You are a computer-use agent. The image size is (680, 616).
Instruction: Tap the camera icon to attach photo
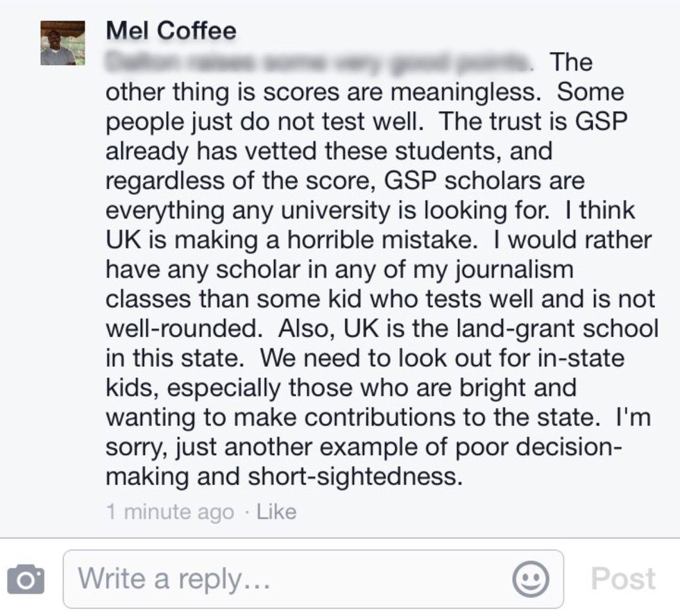click(x=26, y=579)
